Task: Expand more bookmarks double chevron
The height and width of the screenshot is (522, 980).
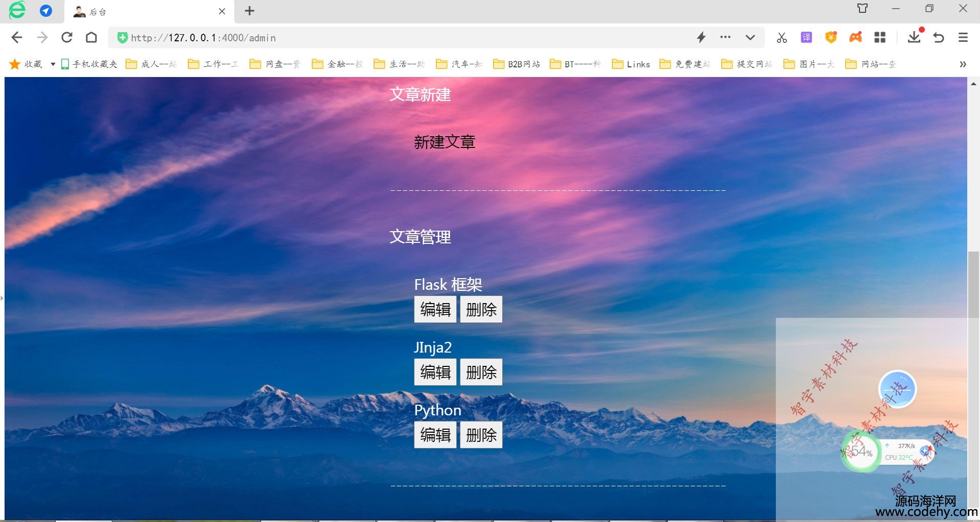Action: (x=963, y=64)
